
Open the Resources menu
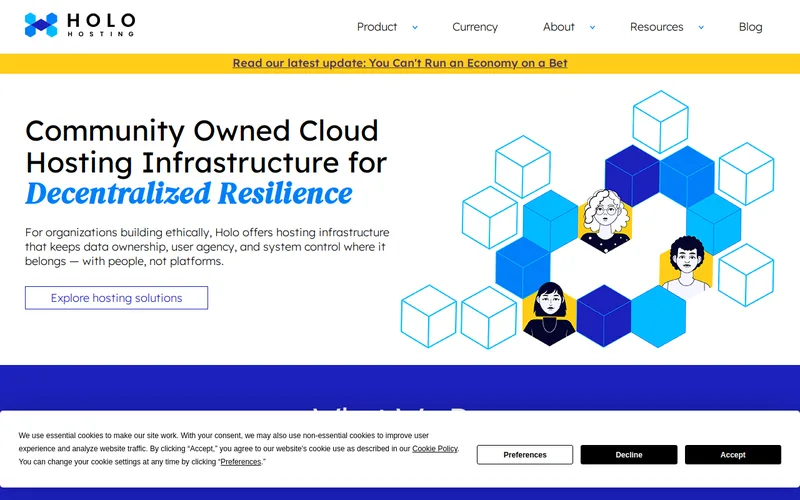click(x=656, y=27)
